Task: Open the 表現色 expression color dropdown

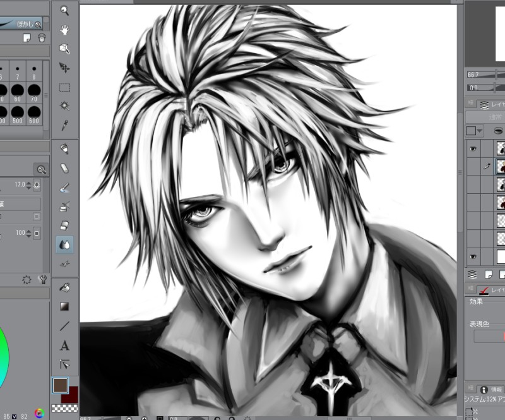Action: 490,336
